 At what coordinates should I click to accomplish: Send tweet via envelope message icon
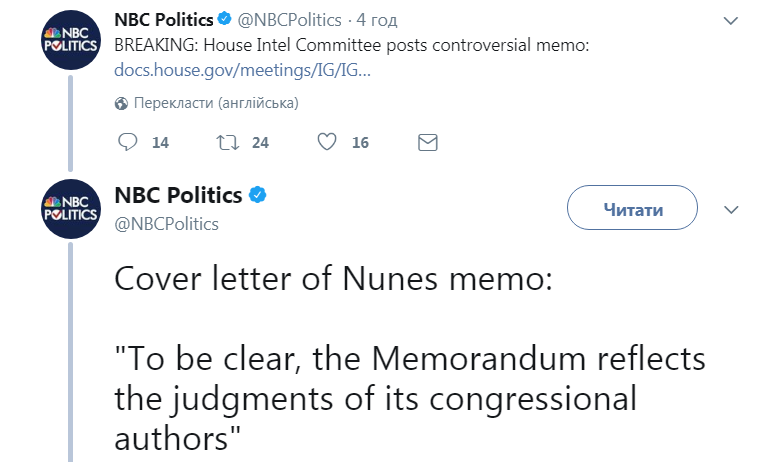pos(427,142)
